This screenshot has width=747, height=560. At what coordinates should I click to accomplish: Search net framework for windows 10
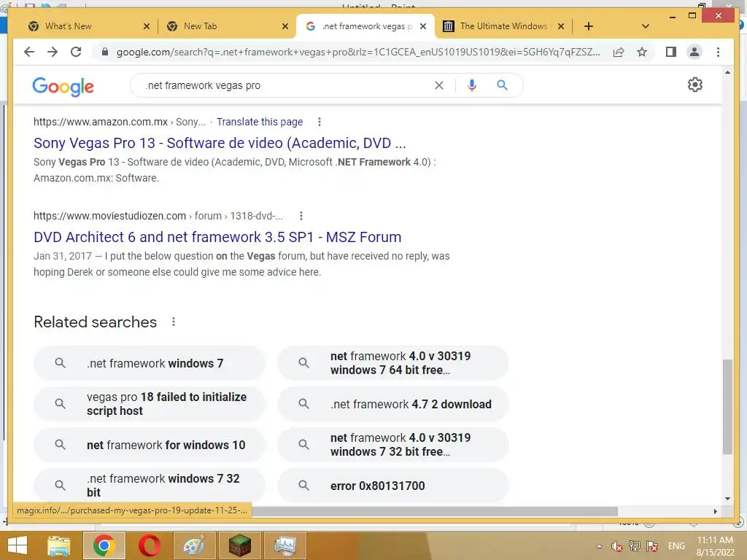coord(149,445)
